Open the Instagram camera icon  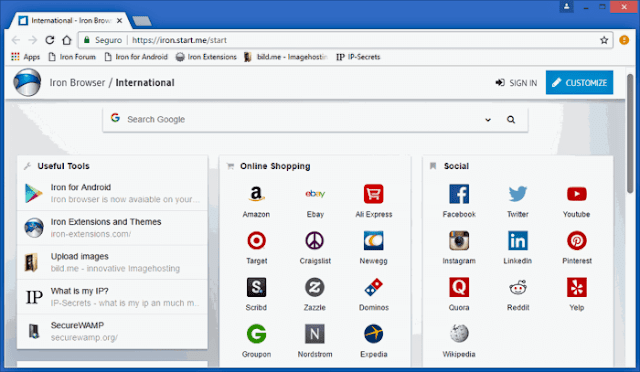tap(459, 241)
